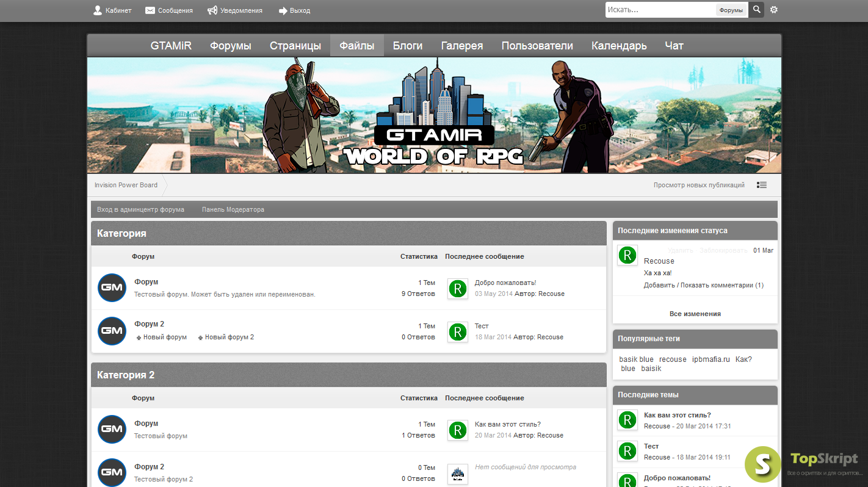
Task: Click into the Искать search field
Action: [x=660, y=10]
